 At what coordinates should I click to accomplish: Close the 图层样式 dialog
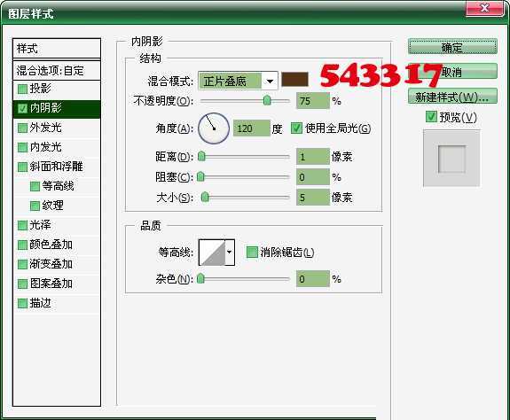pos(485,8)
